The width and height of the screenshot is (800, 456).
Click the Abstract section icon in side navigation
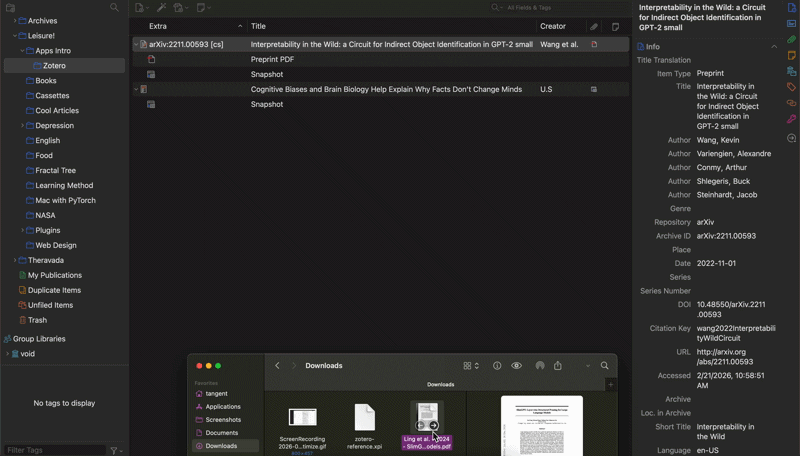791,24
